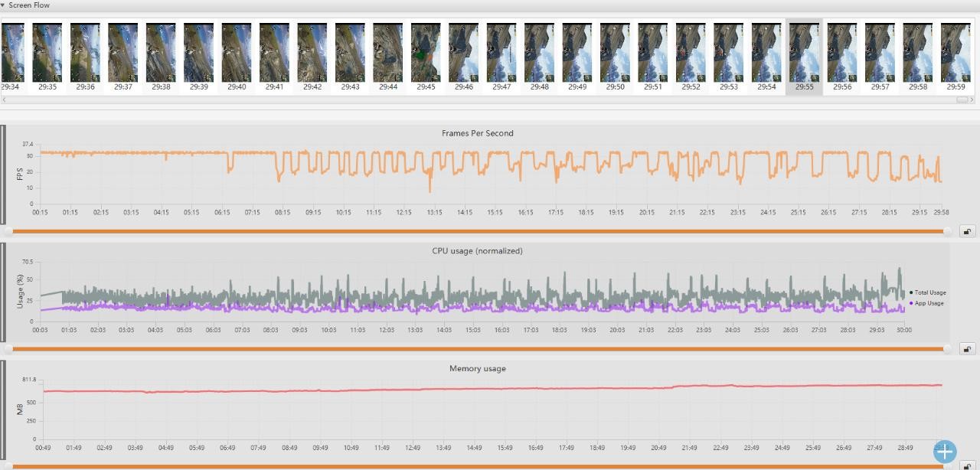Click the Screen Flow scroll-left arrow
Viewport: 980px width, 470px height.
tap(5, 100)
